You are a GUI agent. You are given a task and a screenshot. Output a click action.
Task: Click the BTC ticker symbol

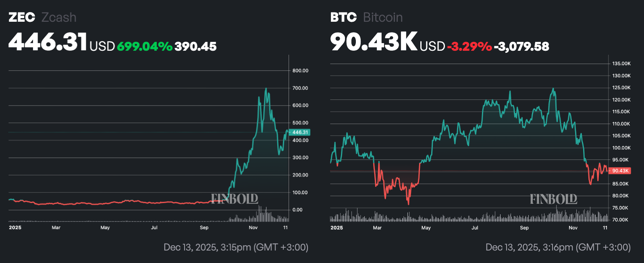[343, 17]
